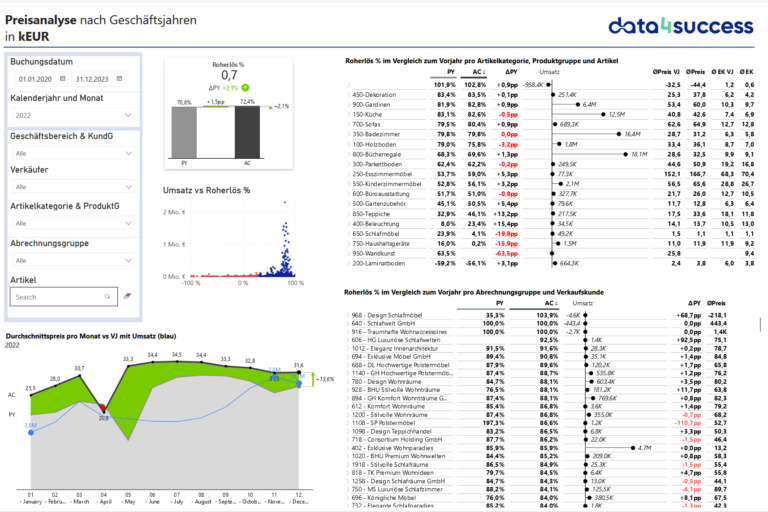Open the Kalenderjahr und Monat 2022 dropdown

click(73, 115)
